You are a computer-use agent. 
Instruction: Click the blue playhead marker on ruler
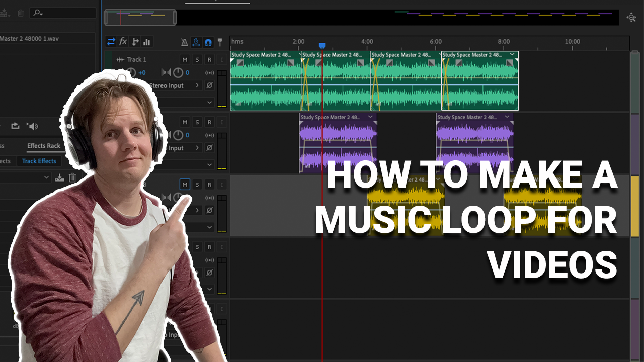[x=322, y=46]
